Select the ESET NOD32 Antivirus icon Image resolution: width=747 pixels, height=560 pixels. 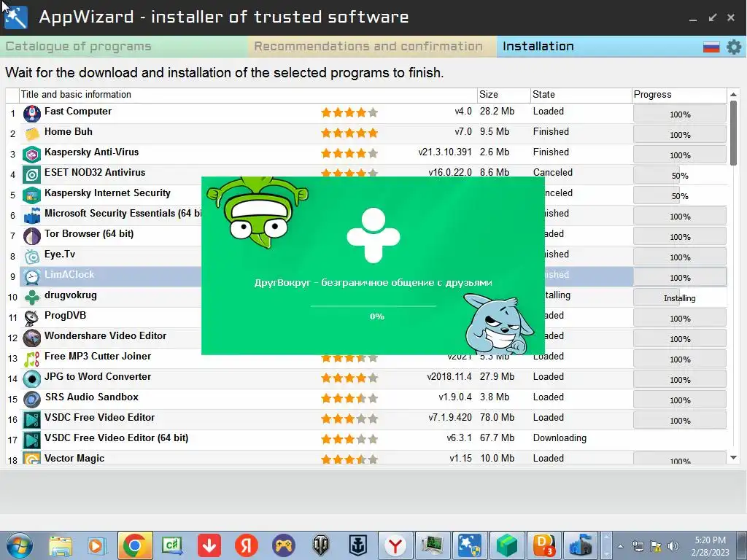tap(32, 175)
